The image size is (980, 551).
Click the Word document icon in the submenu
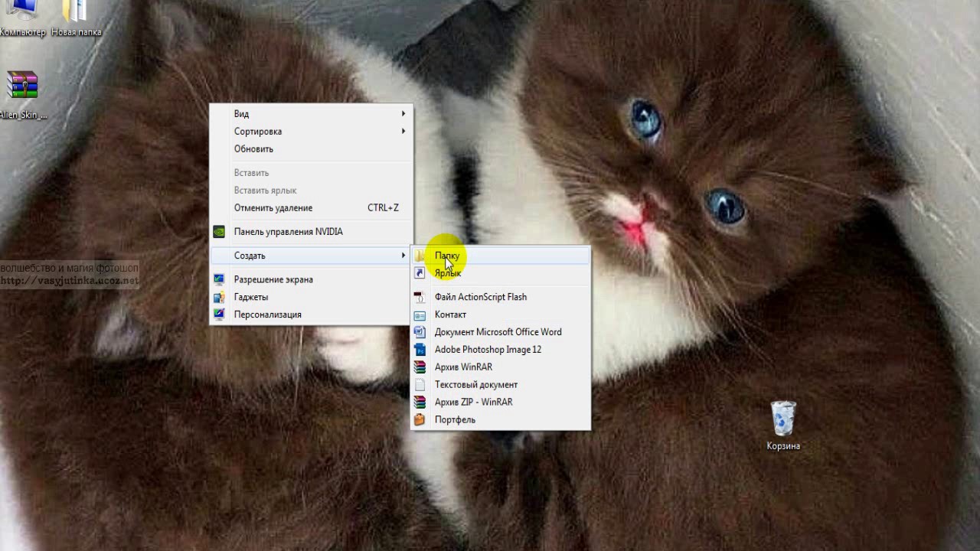tap(420, 332)
